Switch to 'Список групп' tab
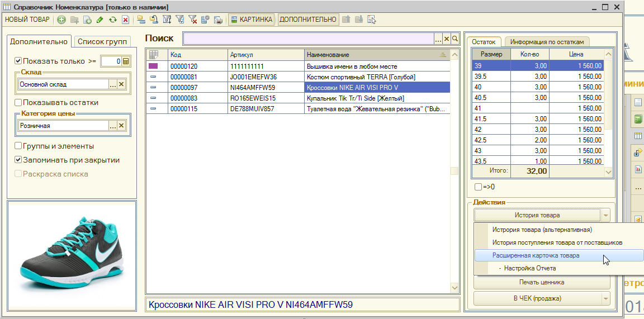 pyautogui.click(x=102, y=41)
